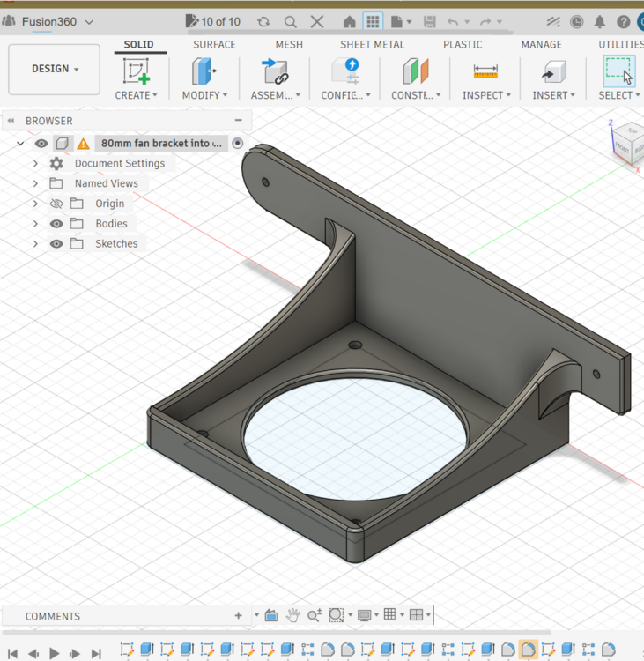
Task: Add a comment with the plus button
Action: (x=239, y=616)
